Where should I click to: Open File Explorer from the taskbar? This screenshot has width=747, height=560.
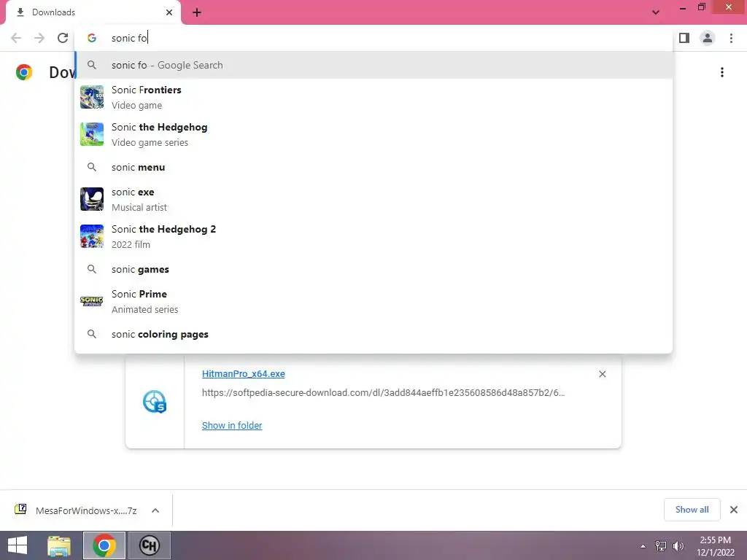(x=59, y=545)
